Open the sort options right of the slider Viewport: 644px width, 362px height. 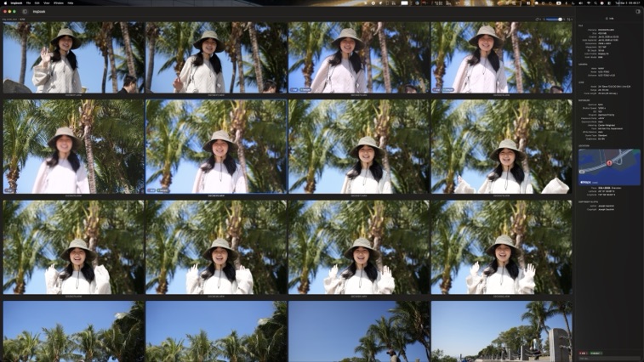[569, 19]
